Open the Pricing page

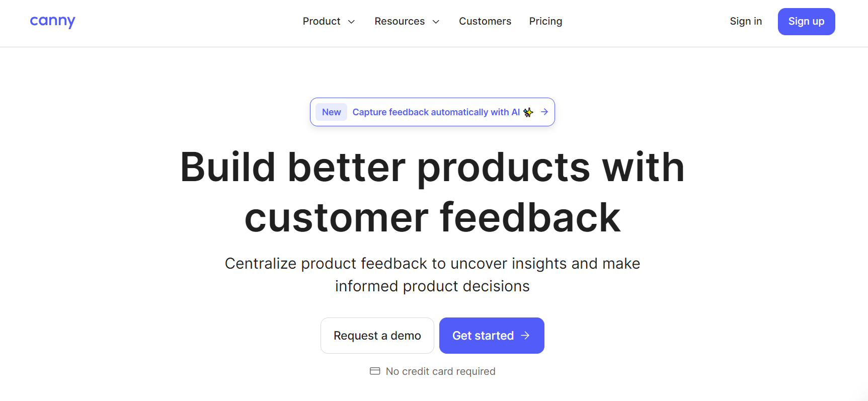545,21
